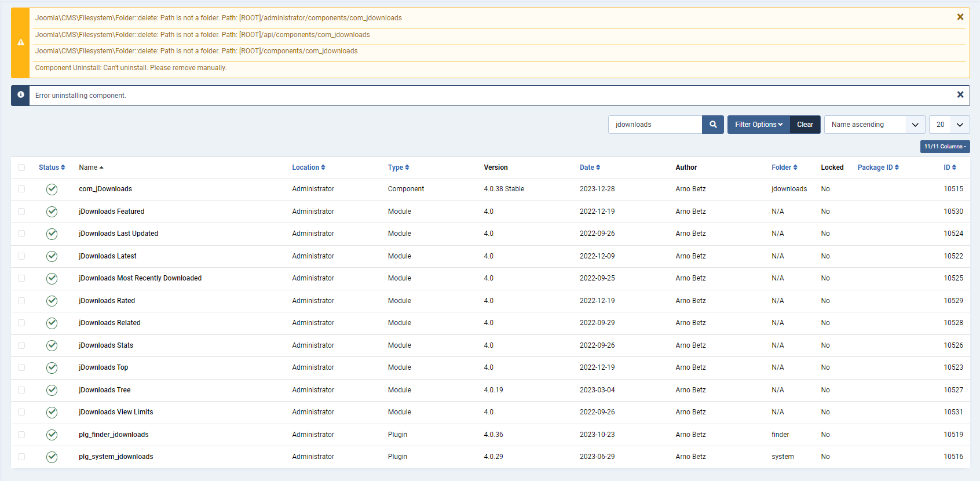Toggle status icon for jDownloads Most Recently Downloaded

tap(52, 278)
